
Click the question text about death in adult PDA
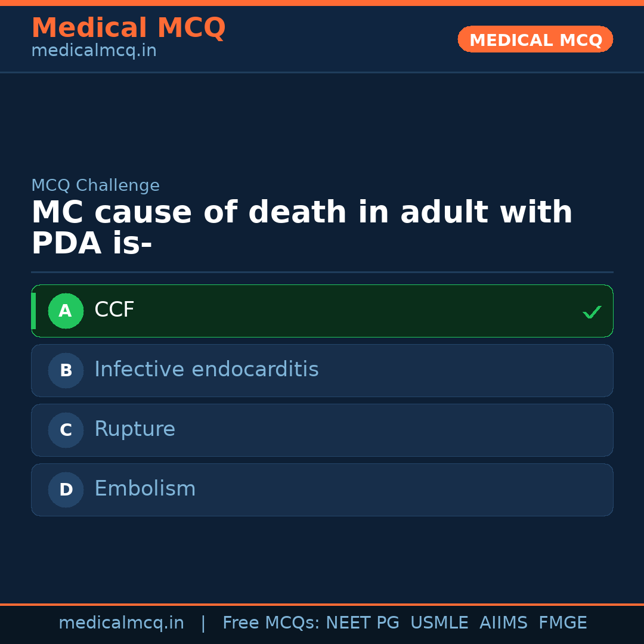pyautogui.click(x=302, y=227)
